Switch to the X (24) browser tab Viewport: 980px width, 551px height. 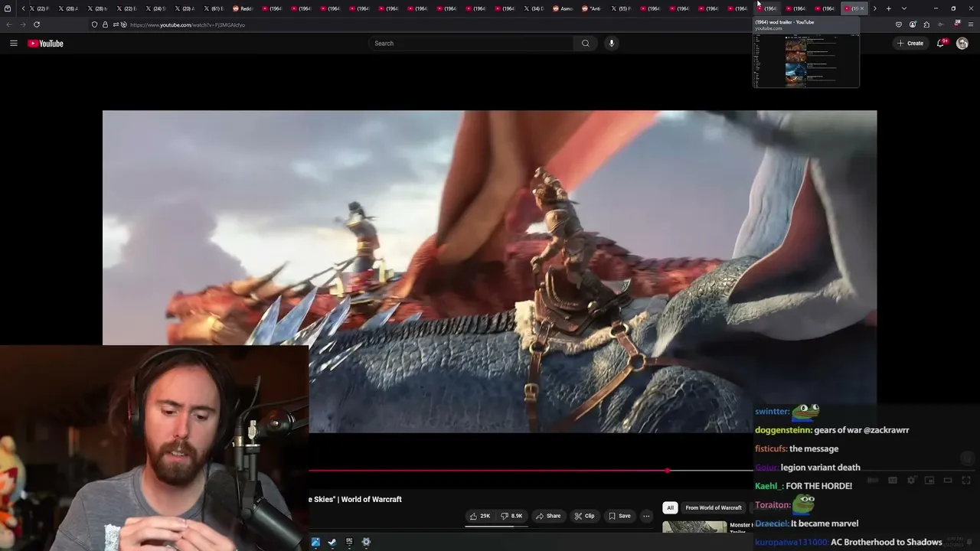[155, 8]
